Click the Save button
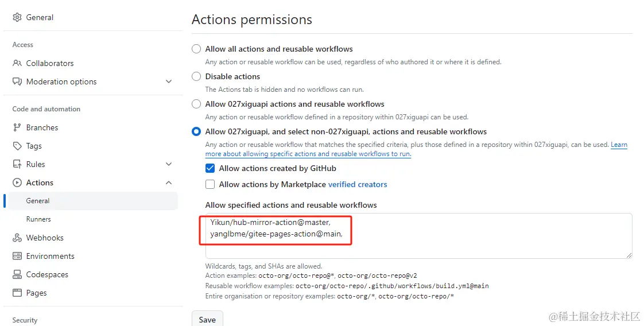 [207, 319]
